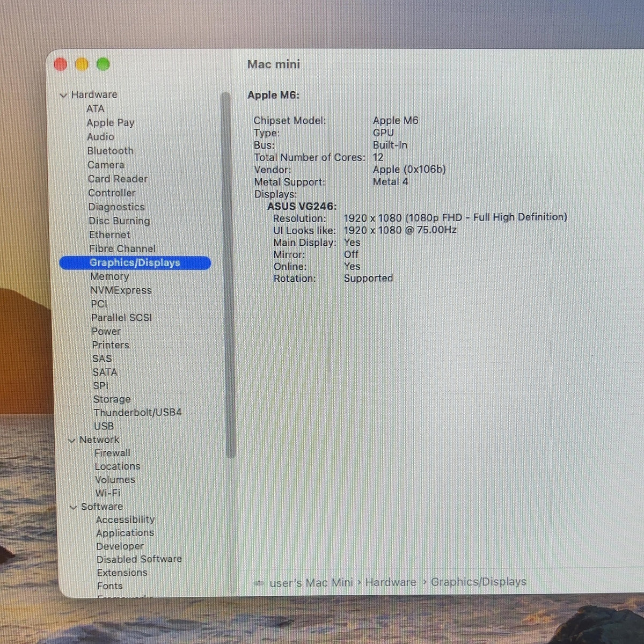Click the sidebar vertical scrollbar
The image size is (644, 644).
(228, 275)
